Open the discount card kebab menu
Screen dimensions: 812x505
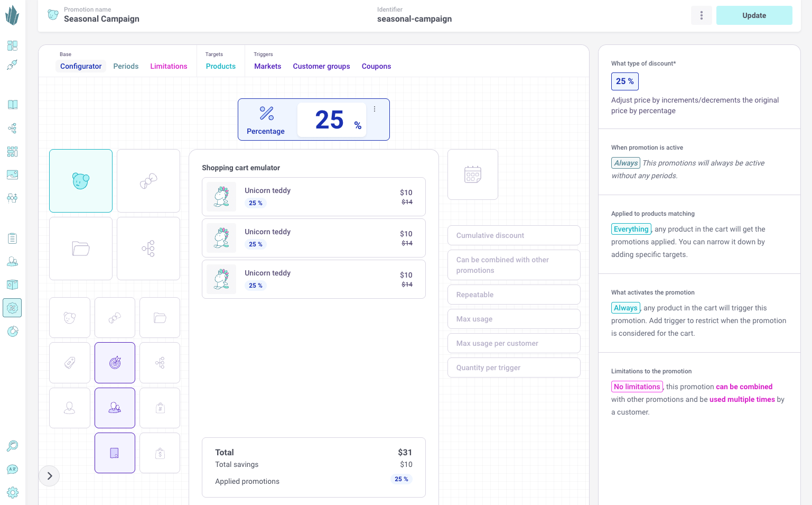click(x=375, y=109)
